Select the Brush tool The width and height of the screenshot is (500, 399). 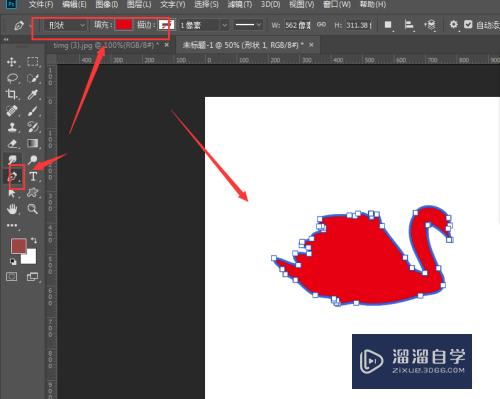click(x=33, y=111)
